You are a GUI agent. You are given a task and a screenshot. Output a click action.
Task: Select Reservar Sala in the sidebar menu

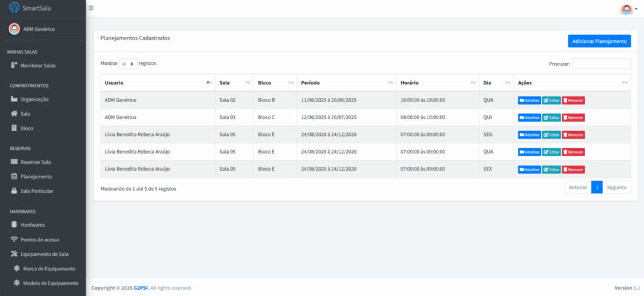35,162
